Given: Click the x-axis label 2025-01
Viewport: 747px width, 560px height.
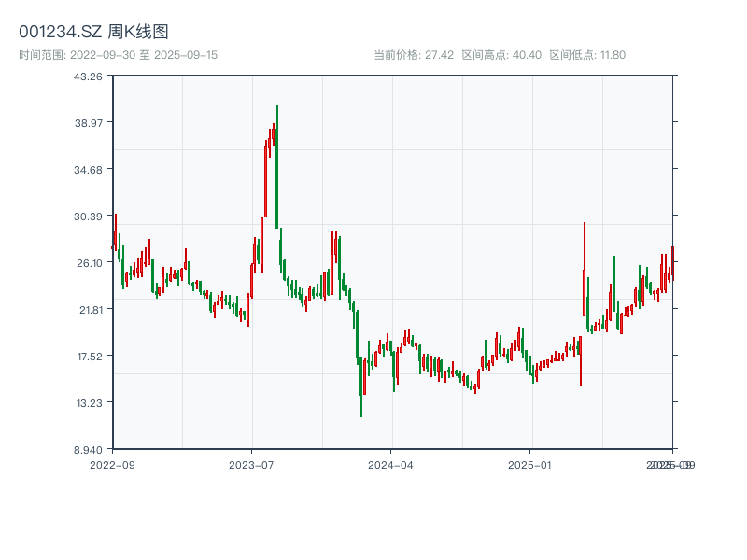Looking at the screenshot, I should tap(529, 465).
